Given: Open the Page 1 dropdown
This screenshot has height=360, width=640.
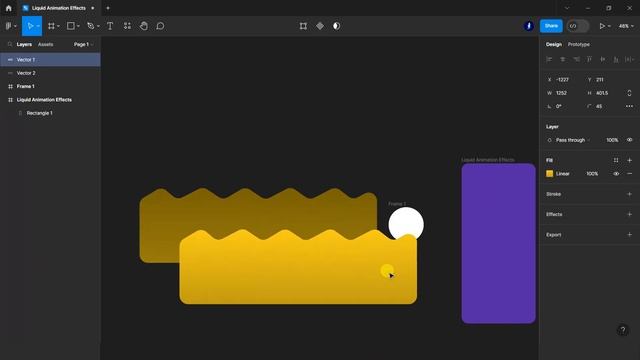Looking at the screenshot, I should [x=83, y=44].
